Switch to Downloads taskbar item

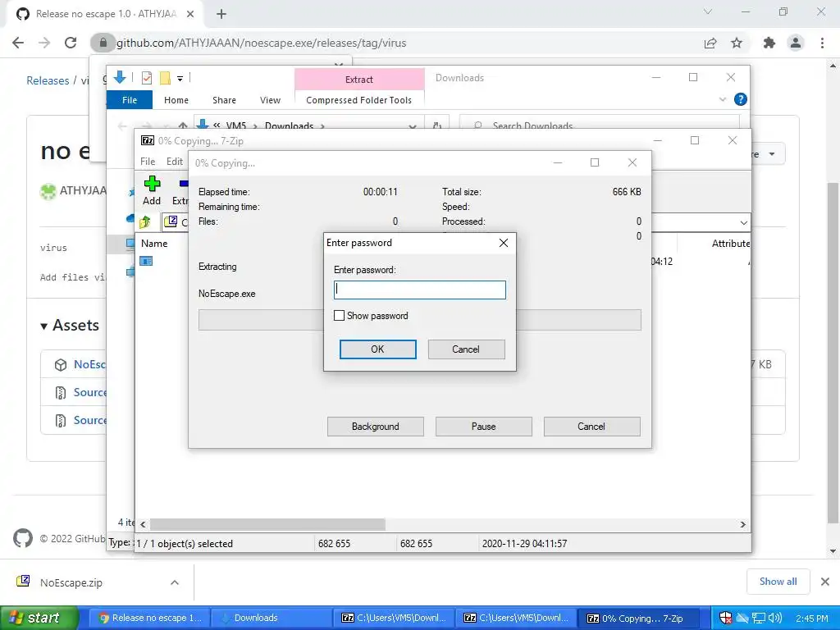coord(271,618)
